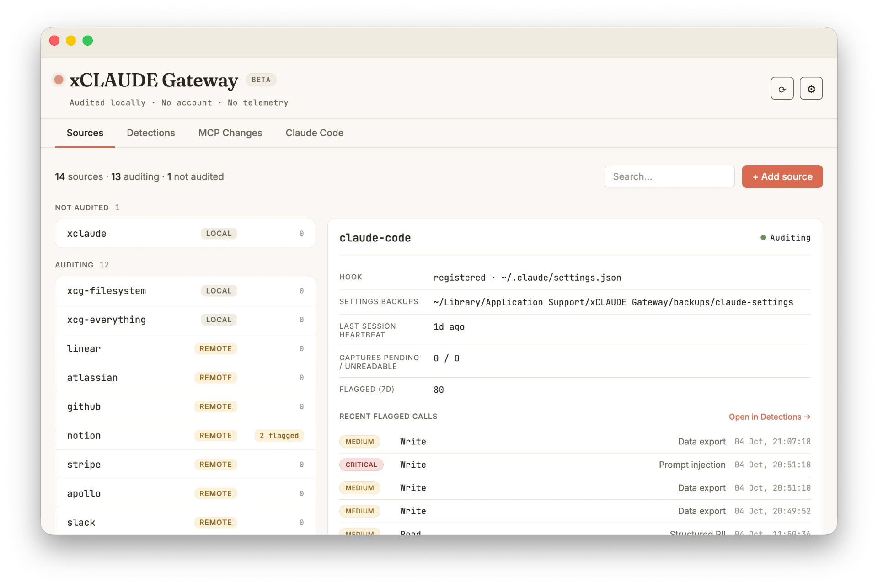Click the LOCAL tag on xcg-filesystem
Screen dimensions: 878x588
(x=219, y=291)
